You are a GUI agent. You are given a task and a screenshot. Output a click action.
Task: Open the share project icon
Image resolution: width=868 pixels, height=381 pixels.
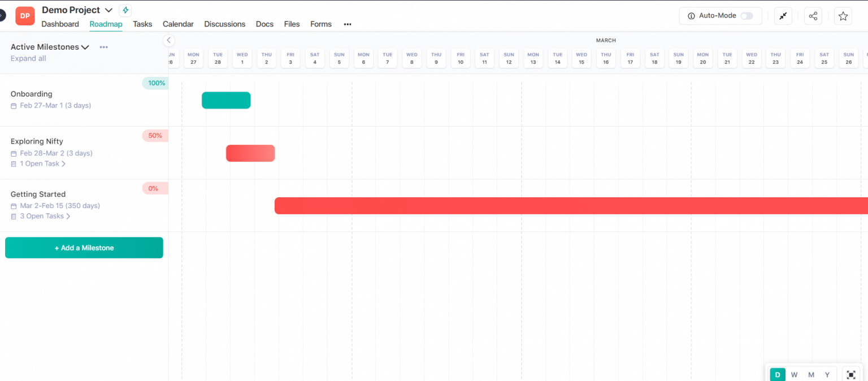pos(813,16)
